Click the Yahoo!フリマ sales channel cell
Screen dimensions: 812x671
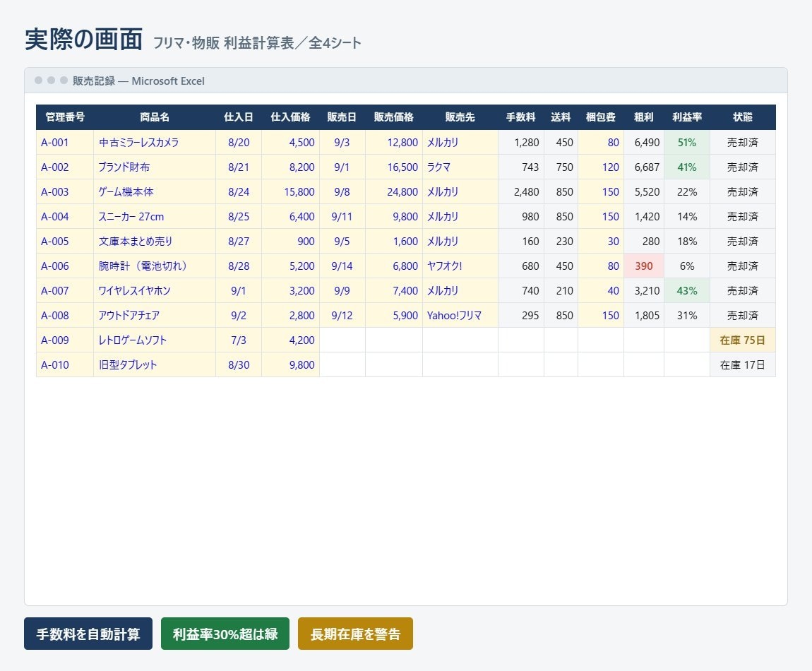coord(460,315)
